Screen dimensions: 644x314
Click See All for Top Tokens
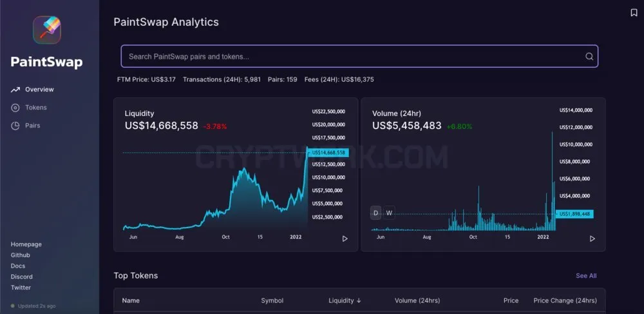pyautogui.click(x=586, y=276)
